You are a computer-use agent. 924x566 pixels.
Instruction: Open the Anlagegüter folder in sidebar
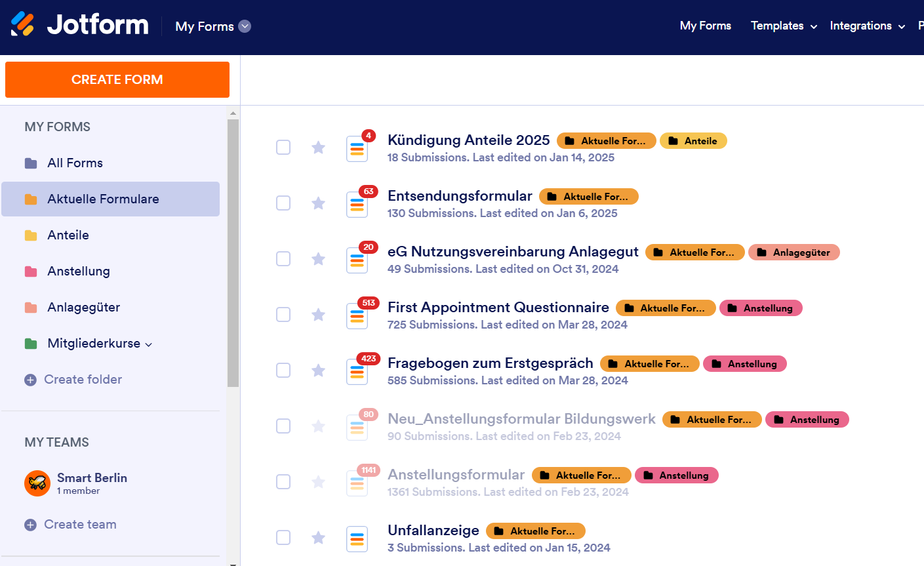110,307
